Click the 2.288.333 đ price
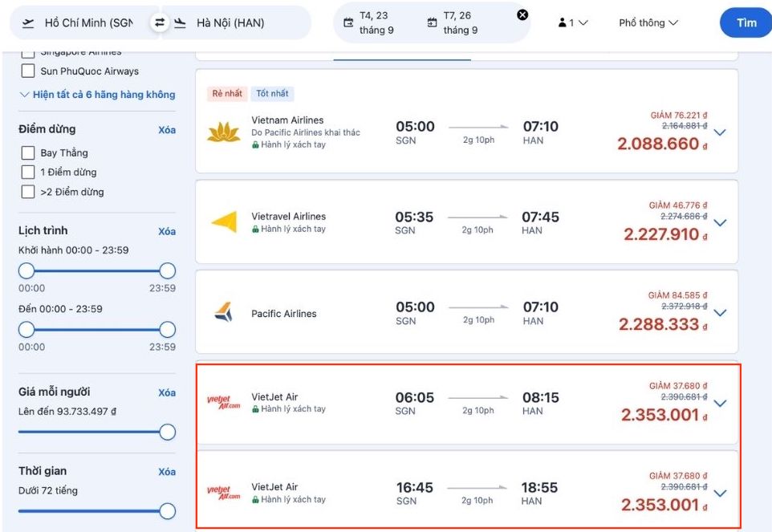772x532 pixels. (663, 324)
